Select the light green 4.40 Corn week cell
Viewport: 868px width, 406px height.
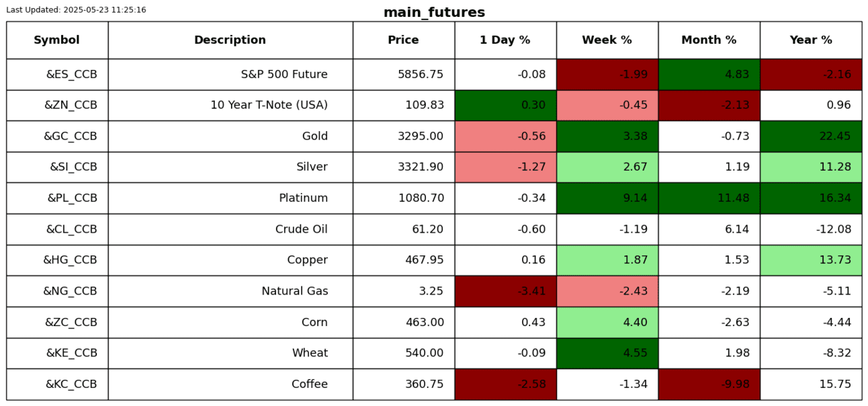(x=607, y=323)
